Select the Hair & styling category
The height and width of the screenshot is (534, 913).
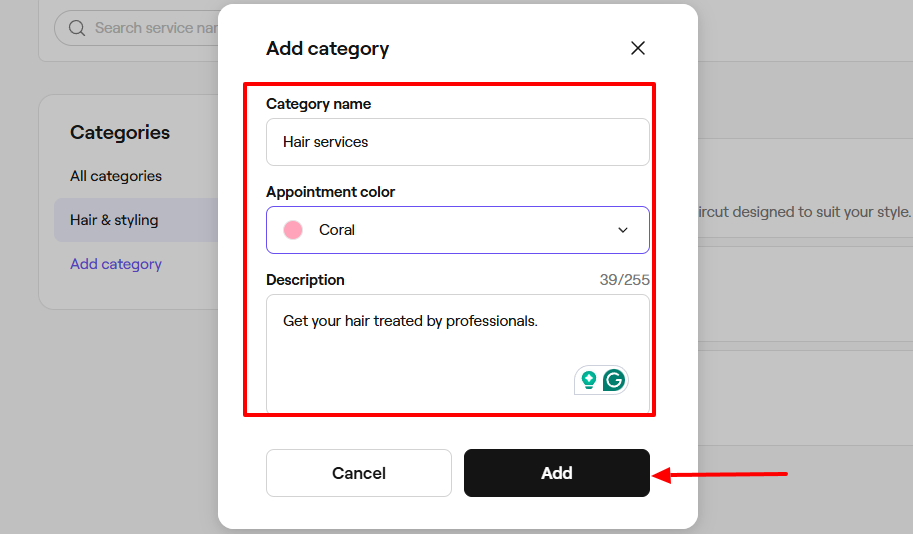click(114, 220)
